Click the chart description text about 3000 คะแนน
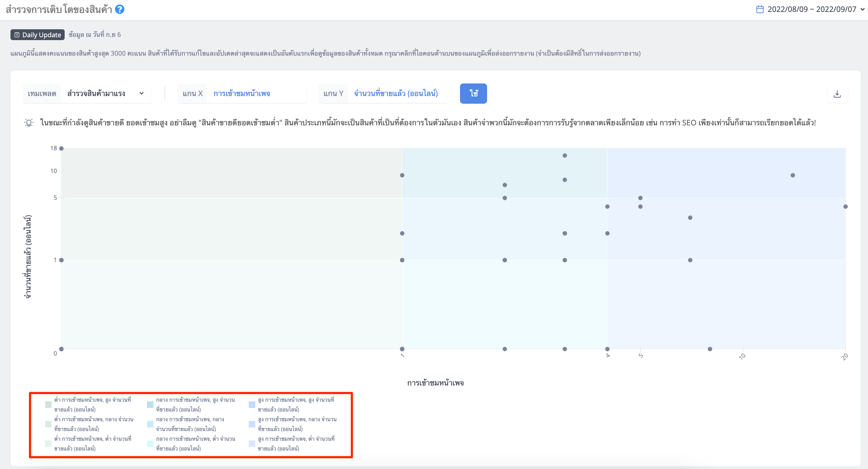868x469 pixels. tap(326, 53)
